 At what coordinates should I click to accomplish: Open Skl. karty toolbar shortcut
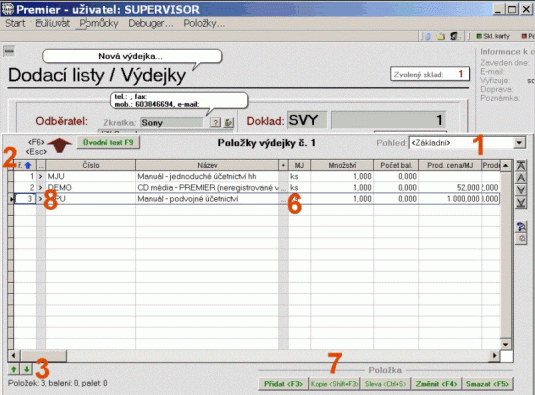493,36
